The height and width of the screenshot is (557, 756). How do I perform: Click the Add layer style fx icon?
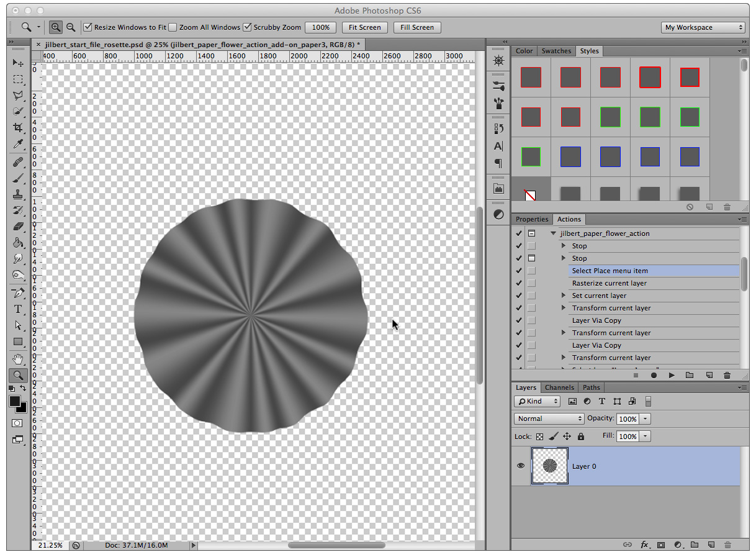click(644, 545)
